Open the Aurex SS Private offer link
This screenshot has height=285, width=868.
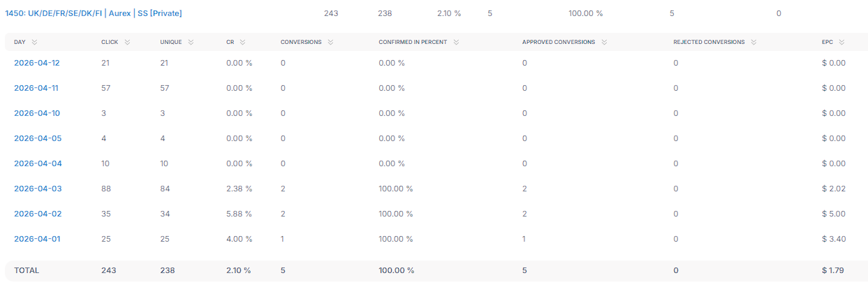point(93,13)
